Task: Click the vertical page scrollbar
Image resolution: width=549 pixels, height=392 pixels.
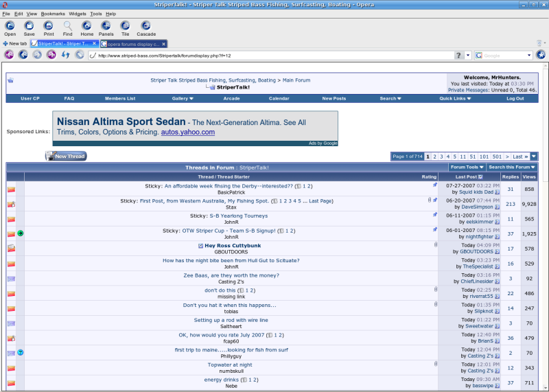Action: click(x=544, y=227)
